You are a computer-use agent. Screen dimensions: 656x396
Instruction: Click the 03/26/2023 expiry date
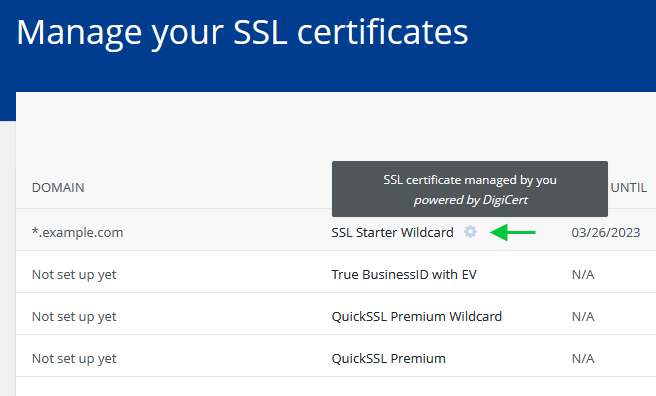pyautogui.click(x=606, y=232)
